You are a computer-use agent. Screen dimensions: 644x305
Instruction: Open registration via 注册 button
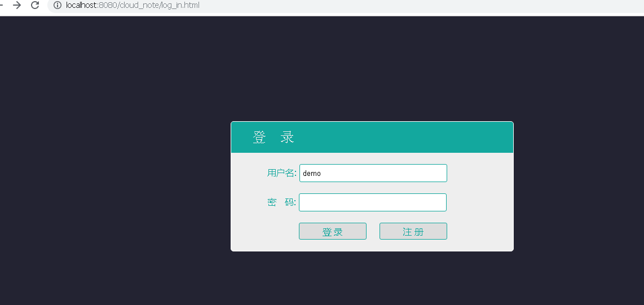(x=413, y=231)
